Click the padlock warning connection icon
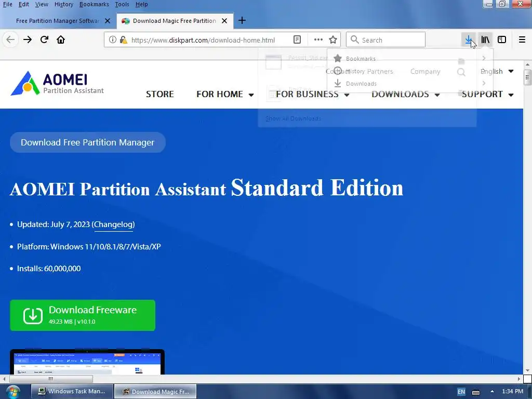This screenshot has height=399, width=532. pos(124,39)
